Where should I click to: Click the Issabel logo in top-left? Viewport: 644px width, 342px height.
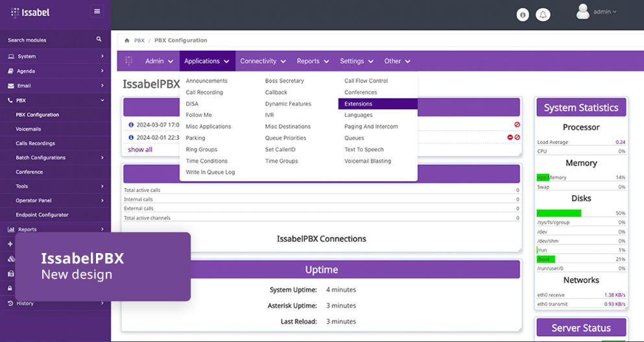click(30, 12)
